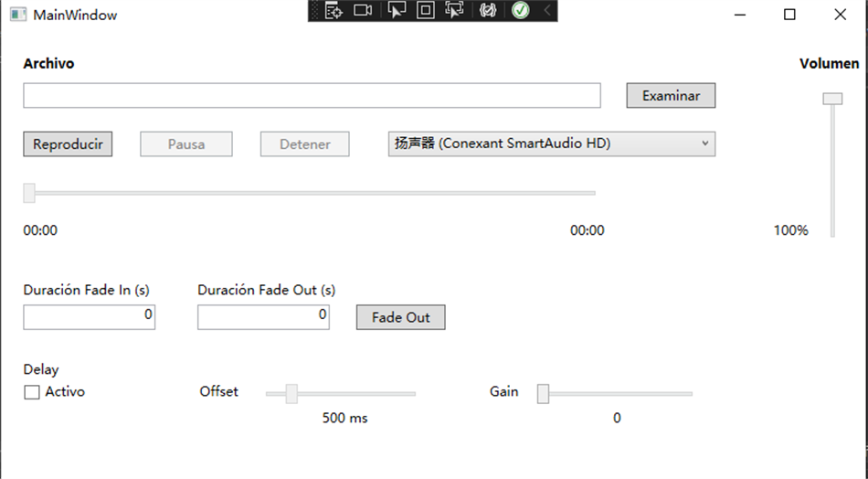Open Live Visual Tree from debug toolbar
This screenshot has height=479, width=868.
(333, 11)
